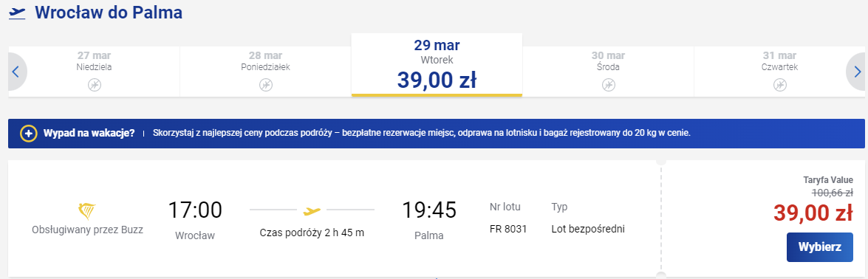
Task: Click the previous dates left arrow
Action: tap(16, 72)
